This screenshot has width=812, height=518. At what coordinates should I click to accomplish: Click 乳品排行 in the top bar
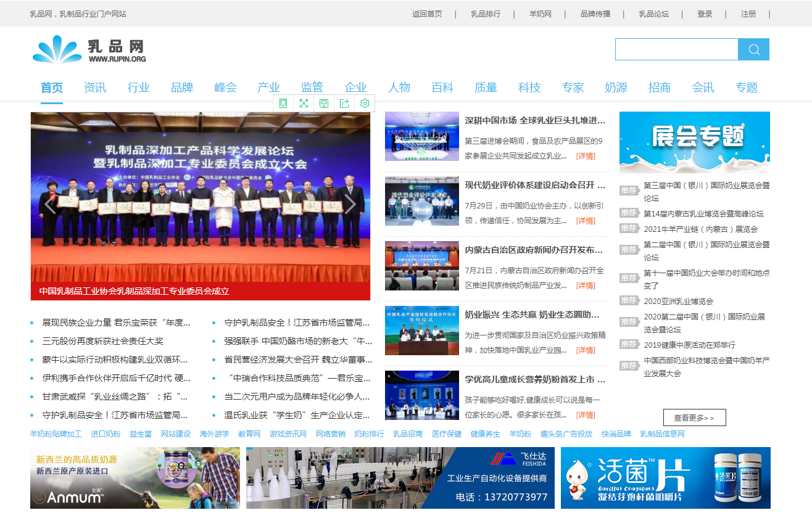coord(486,14)
